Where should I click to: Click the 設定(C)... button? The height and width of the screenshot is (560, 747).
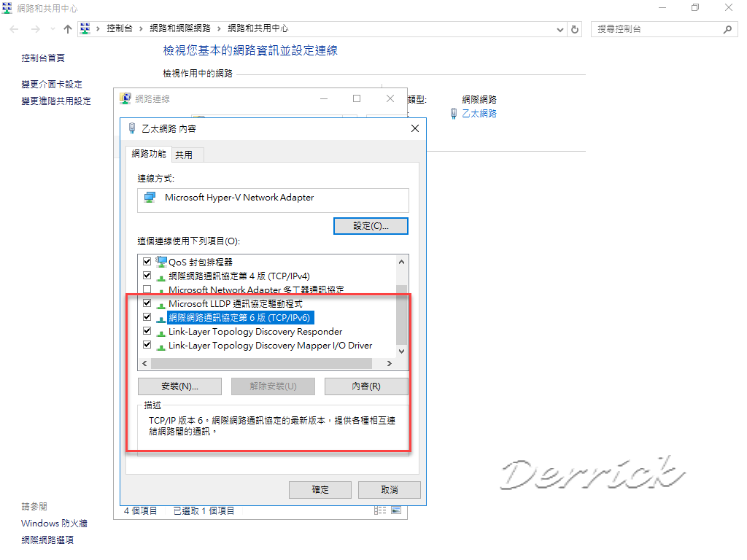[371, 226]
